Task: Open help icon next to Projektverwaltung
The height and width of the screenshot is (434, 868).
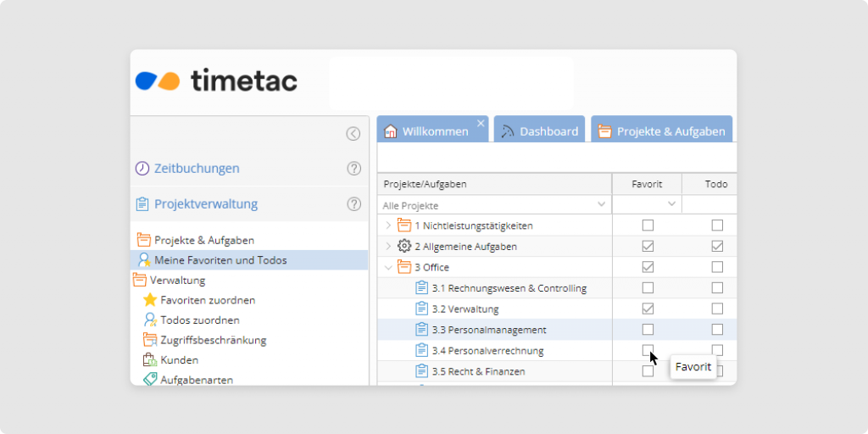Action: coord(353,204)
